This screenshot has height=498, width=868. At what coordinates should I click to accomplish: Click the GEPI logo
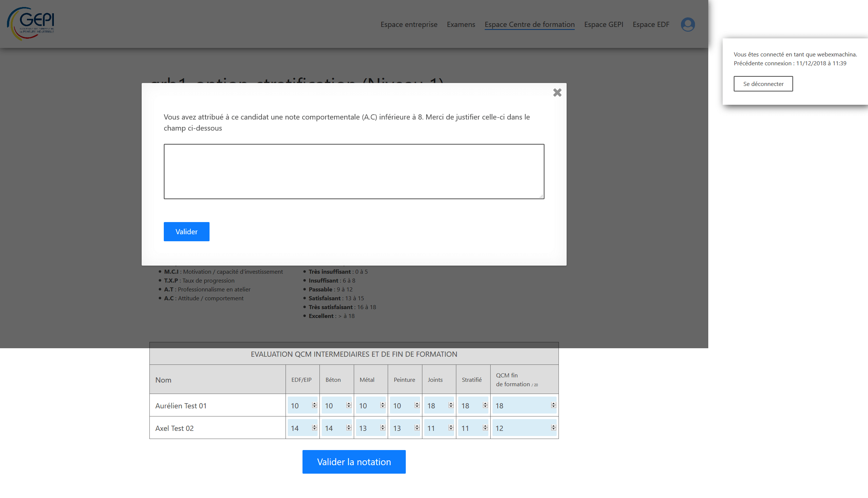pos(31,24)
